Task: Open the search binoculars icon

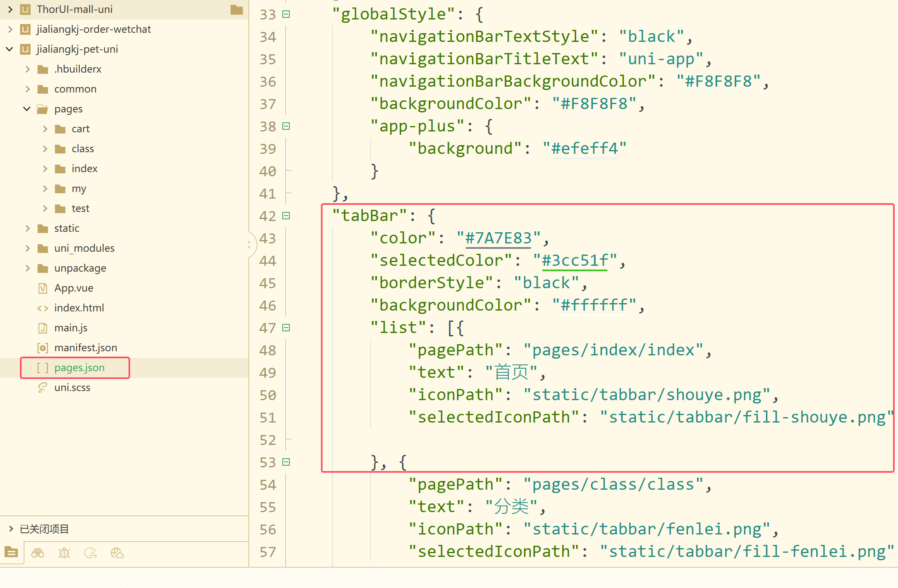Action: (38, 553)
